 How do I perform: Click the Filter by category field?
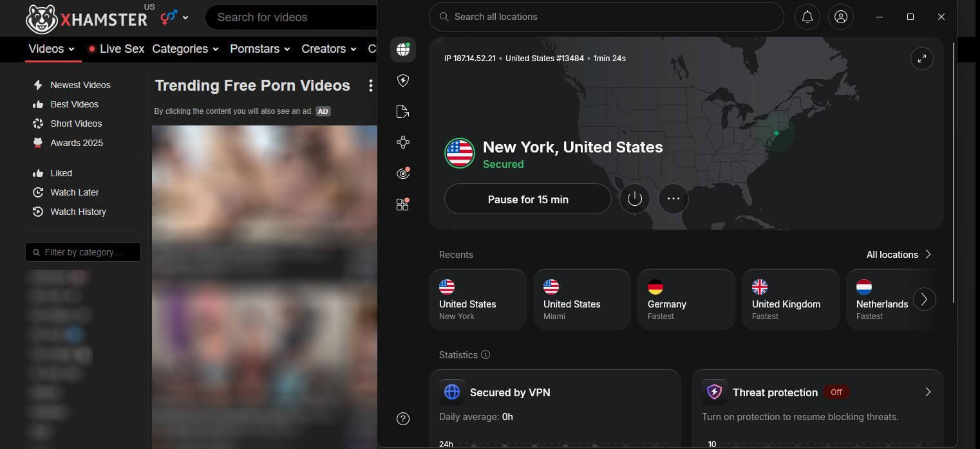[x=83, y=252]
